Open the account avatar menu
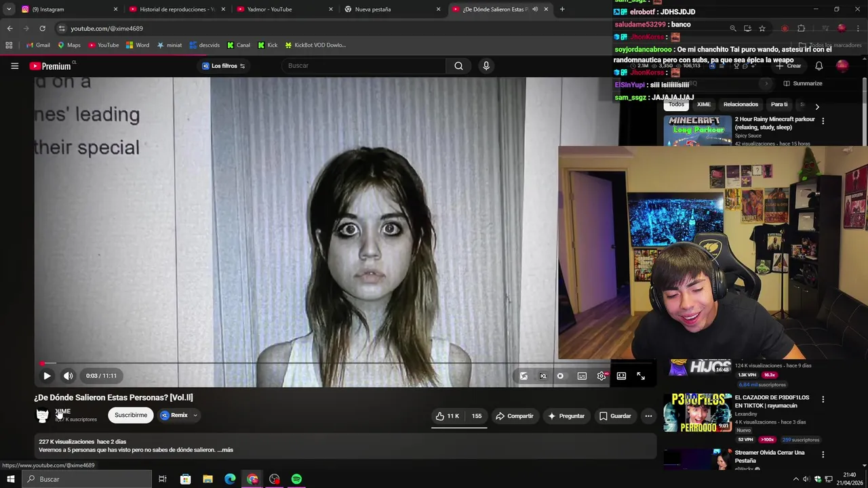Image resolution: width=868 pixels, height=488 pixels. [x=842, y=66]
